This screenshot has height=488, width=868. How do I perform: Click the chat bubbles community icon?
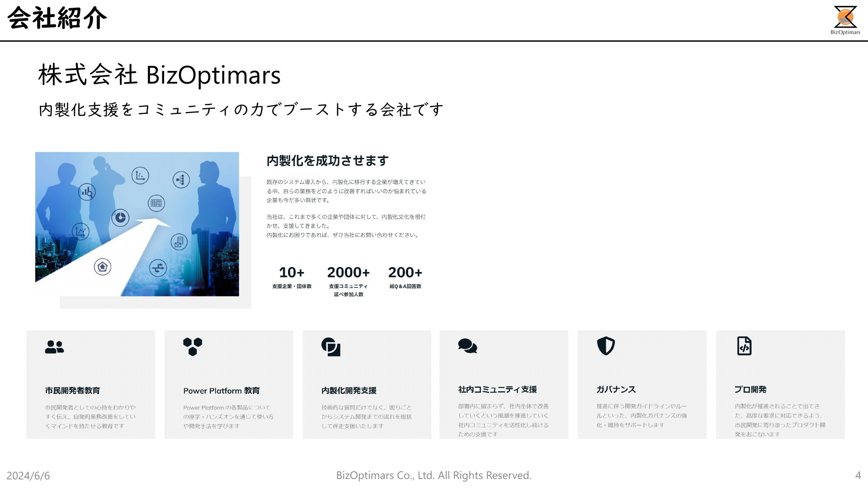pyautogui.click(x=467, y=346)
